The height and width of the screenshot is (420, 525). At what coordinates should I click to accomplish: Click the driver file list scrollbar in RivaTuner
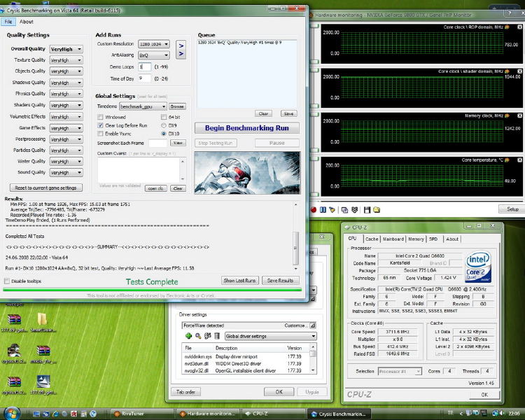[x=313, y=358]
